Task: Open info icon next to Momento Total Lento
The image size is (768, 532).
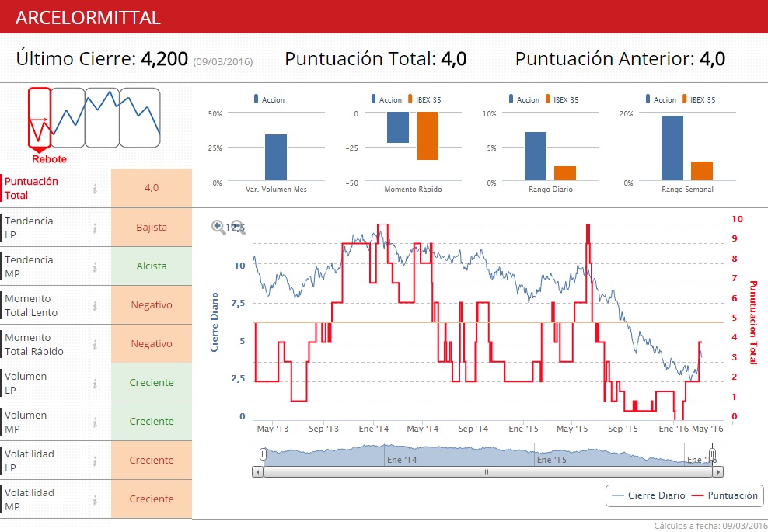Action: (95, 305)
